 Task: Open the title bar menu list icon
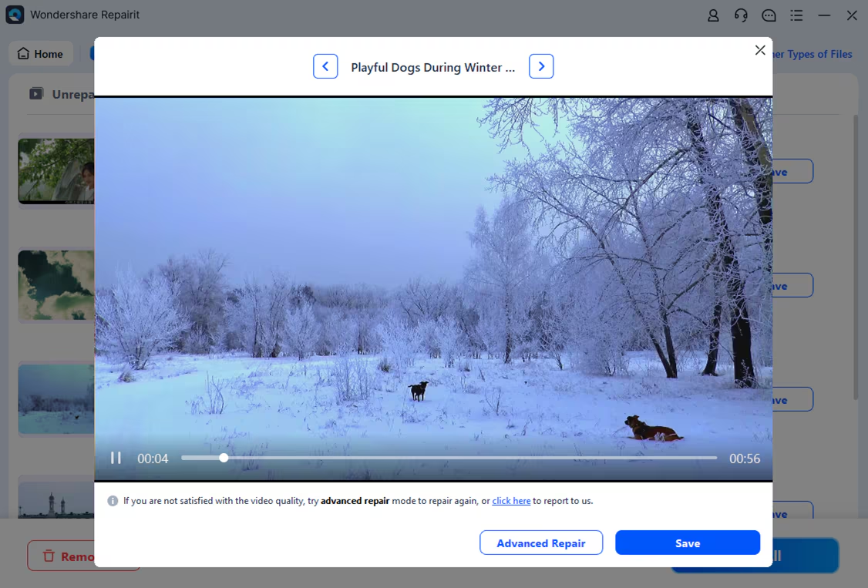796,15
